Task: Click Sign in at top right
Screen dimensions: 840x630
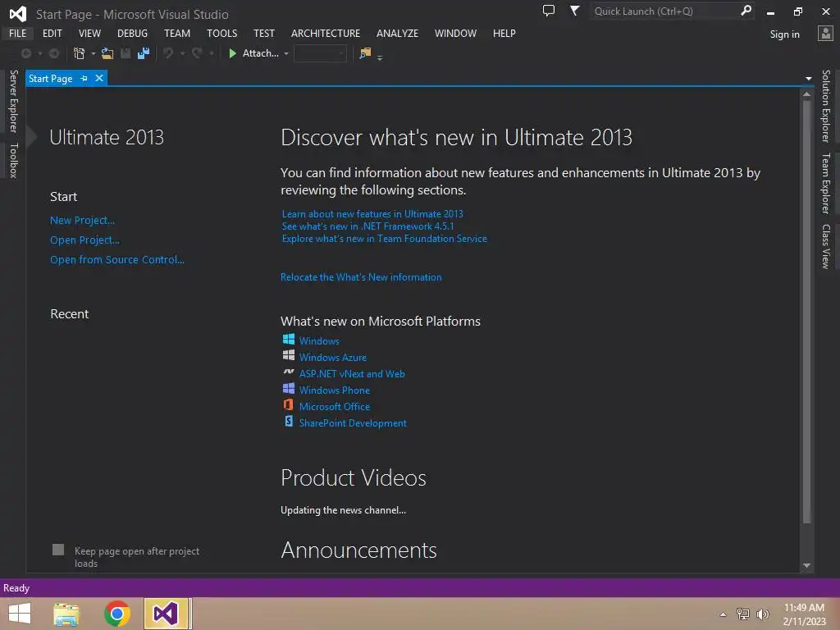Action: click(785, 34)
